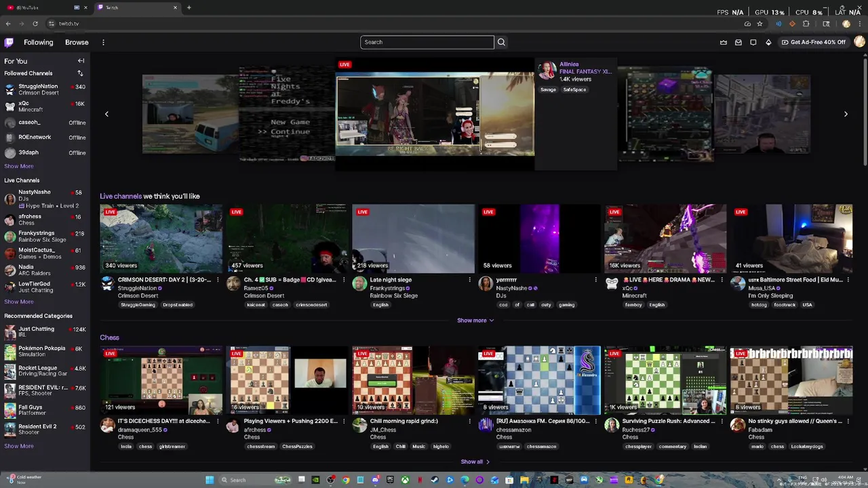Click NastyNashe avatar in Live Channels
The image size is (868, 488).
point(10,199)
